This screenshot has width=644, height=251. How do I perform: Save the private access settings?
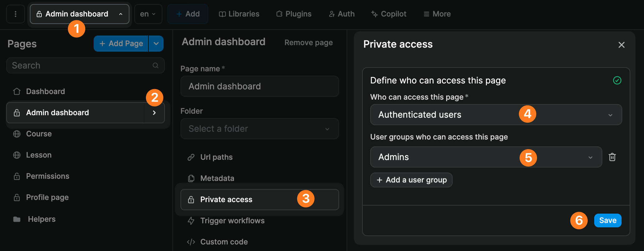608,220
